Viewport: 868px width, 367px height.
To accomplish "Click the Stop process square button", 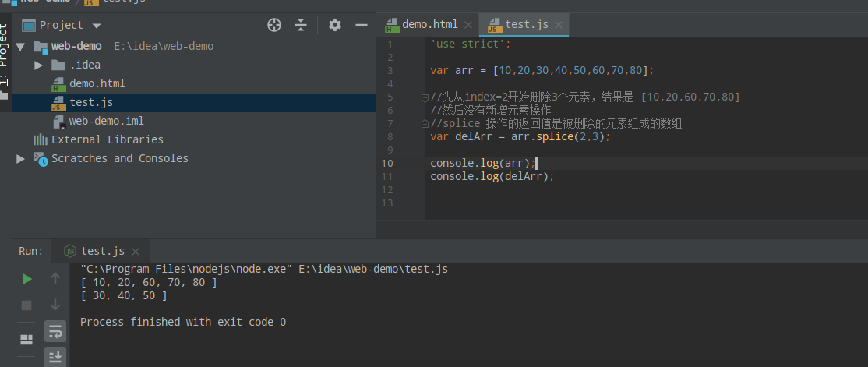I will click(x=26, y=305).
